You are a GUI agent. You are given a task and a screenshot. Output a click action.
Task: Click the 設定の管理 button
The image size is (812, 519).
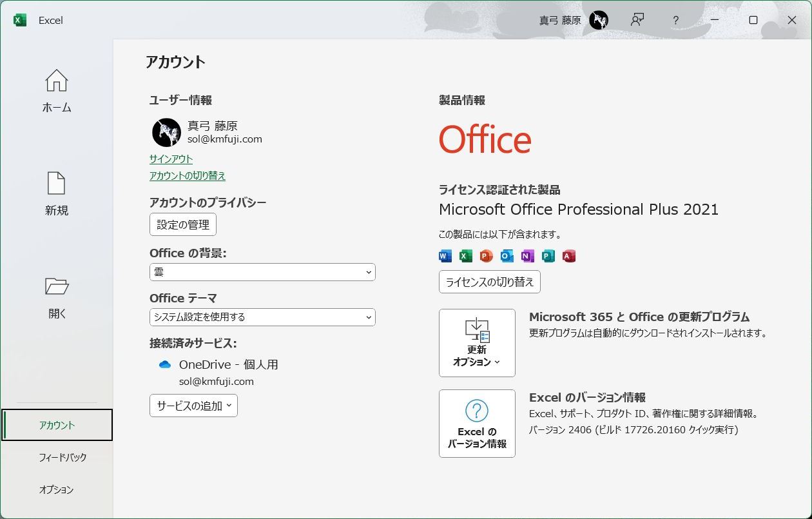coord(183,224)
